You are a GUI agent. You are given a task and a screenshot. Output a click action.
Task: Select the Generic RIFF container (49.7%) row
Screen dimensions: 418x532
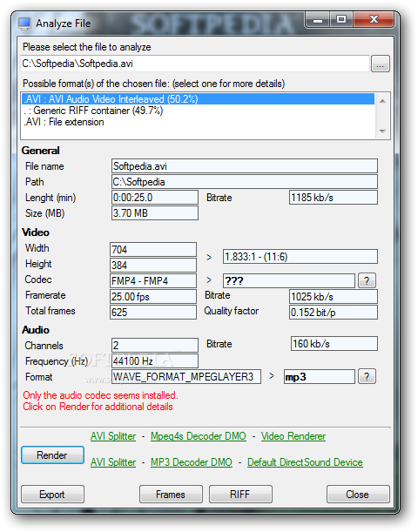click(199, 111)
